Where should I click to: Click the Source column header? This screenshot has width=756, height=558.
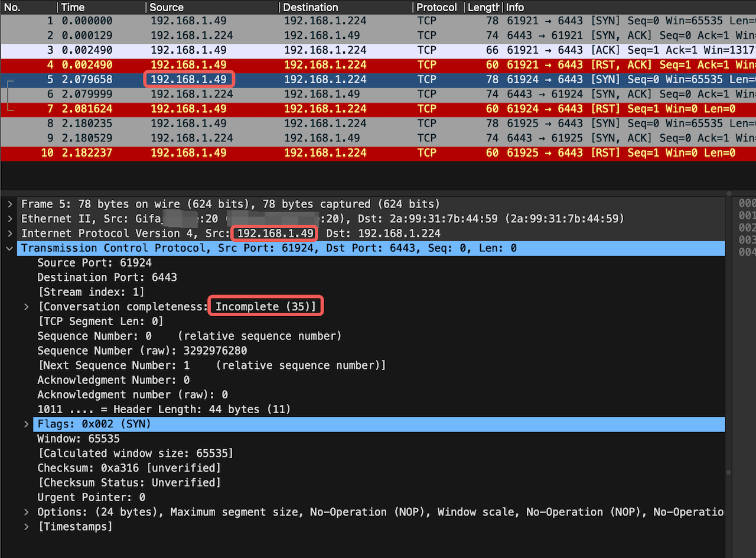click(x=167, y=7)
